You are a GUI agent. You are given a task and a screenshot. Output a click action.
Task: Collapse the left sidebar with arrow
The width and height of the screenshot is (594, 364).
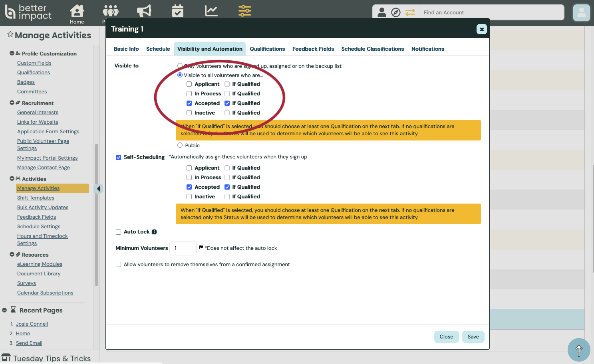(99, 189)
